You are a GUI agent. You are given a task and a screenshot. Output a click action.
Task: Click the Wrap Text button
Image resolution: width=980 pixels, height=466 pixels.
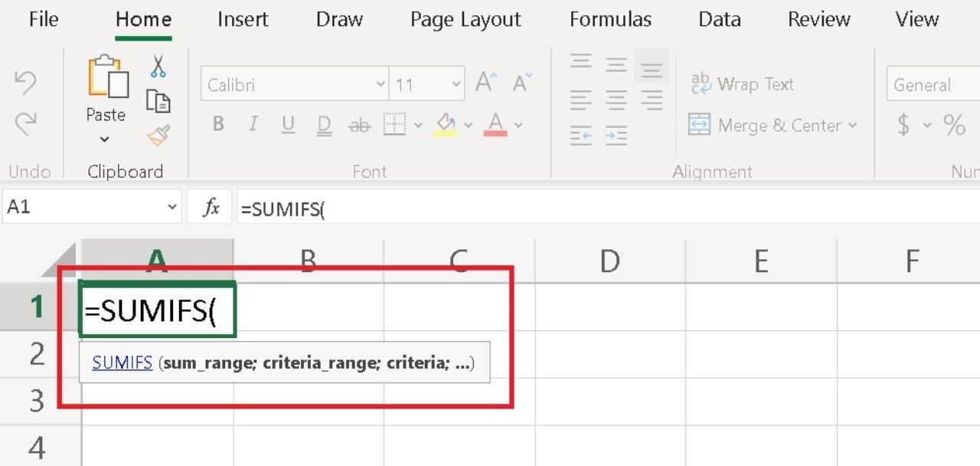click(742, 84)
